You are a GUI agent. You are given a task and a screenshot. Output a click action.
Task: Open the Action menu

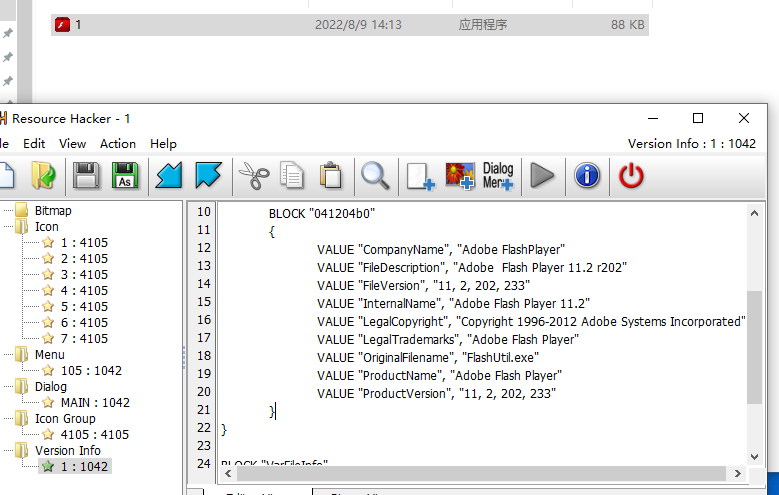coord(118,144)
